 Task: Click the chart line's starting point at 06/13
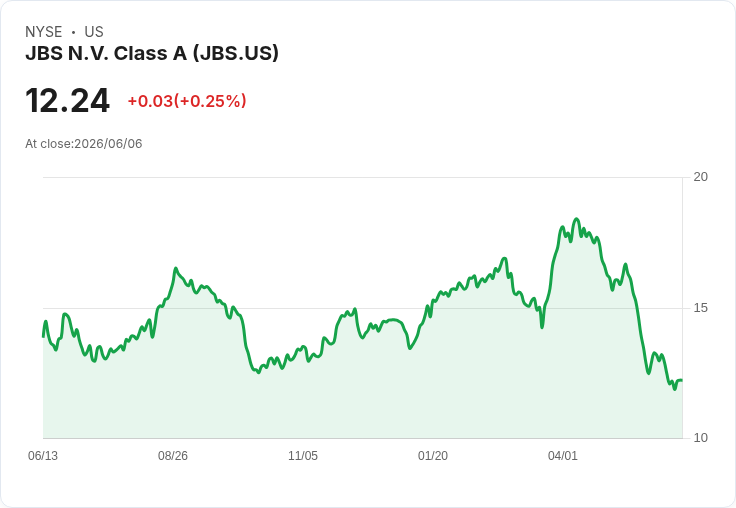click(x=44, y=336)
